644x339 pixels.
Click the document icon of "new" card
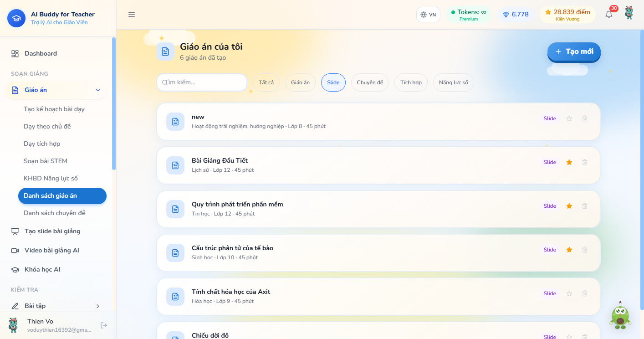(175, 122)
